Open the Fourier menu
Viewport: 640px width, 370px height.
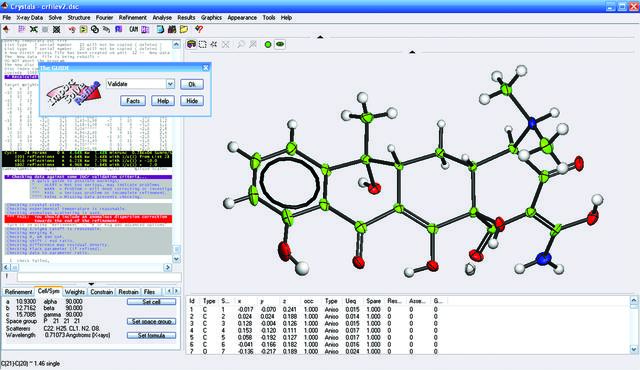coord(104,18)
